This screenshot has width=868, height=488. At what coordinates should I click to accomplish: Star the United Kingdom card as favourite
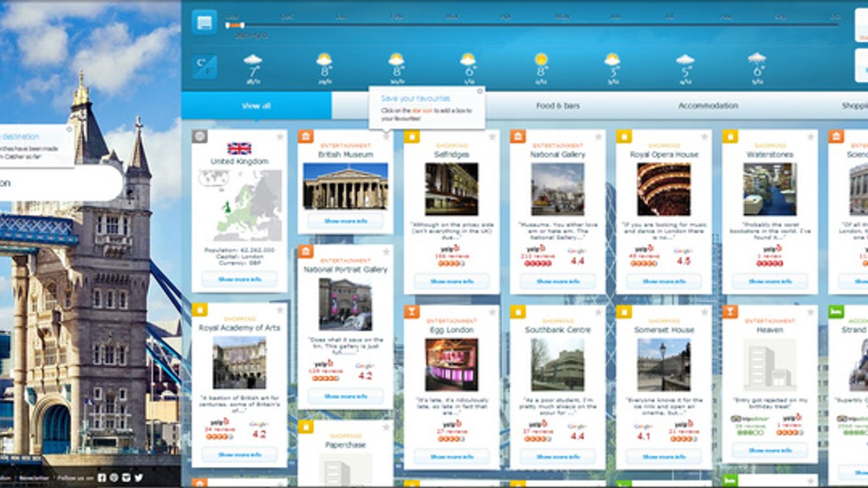[x=280, y=136]
